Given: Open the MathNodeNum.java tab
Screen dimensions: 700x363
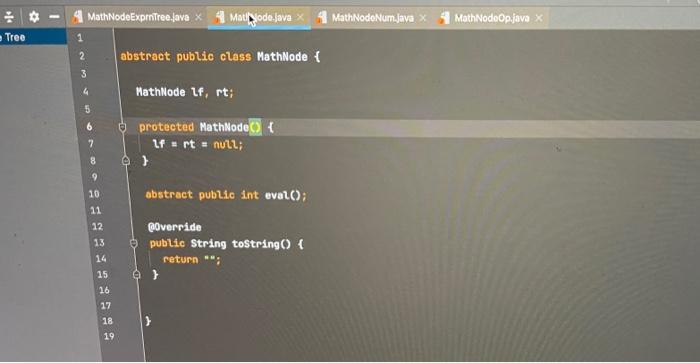Looking at the screenshot, I should point(372,18).
